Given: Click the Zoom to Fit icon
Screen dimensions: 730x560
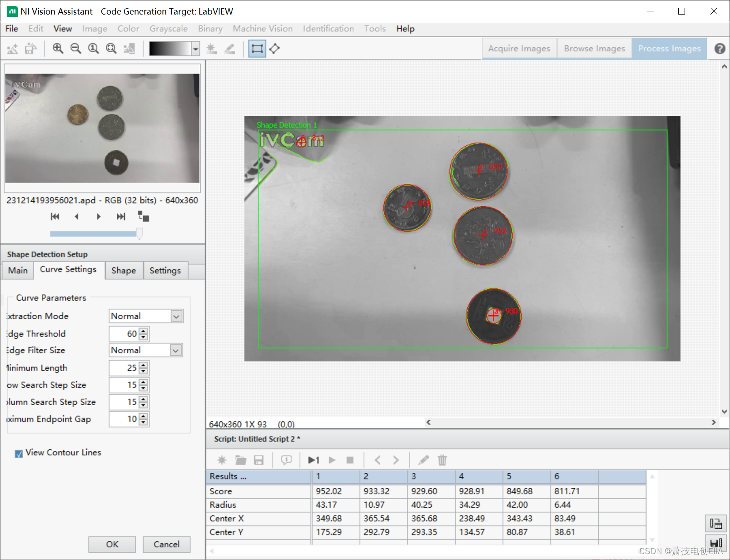Looking at the screenshot, I should coord(111,49).
